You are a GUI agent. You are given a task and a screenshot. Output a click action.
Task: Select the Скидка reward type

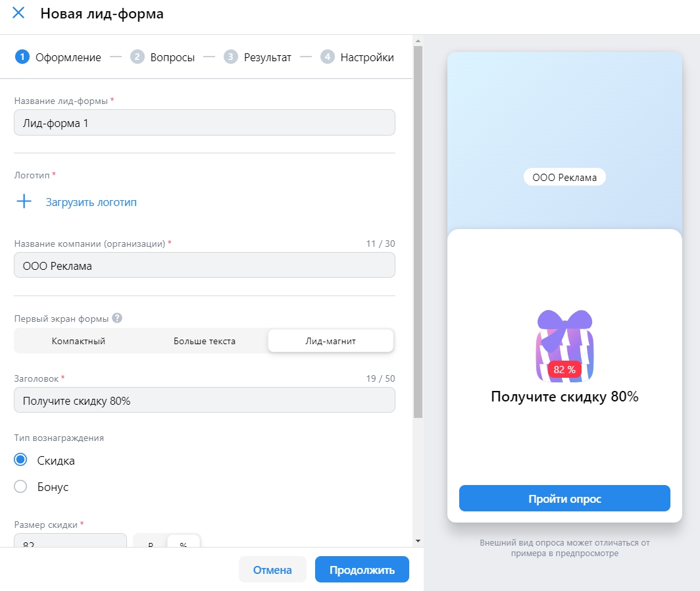pos(20,460)
